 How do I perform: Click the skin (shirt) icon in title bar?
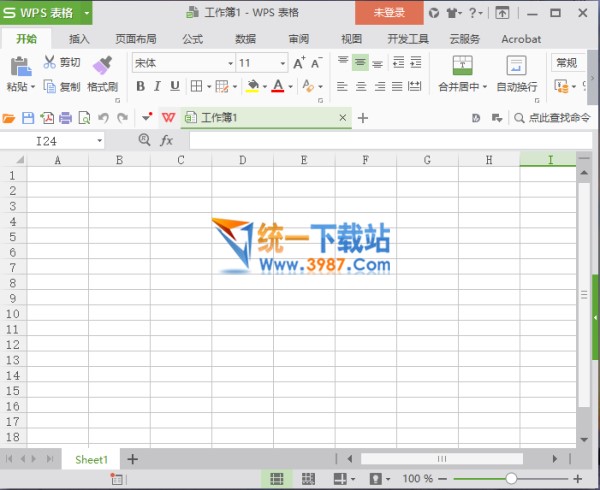[452, 13]
